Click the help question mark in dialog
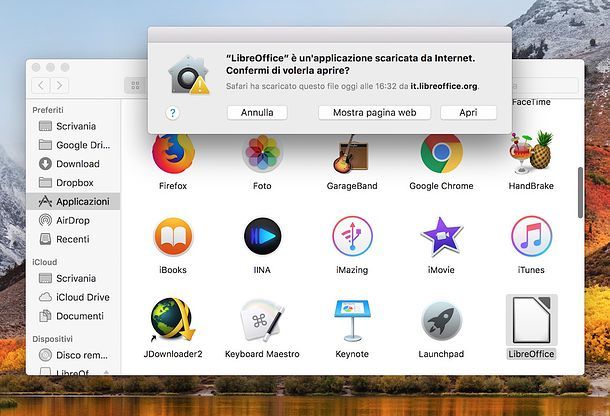The width and height of the screenshot is (610, 416). click(x=173, y=113)
